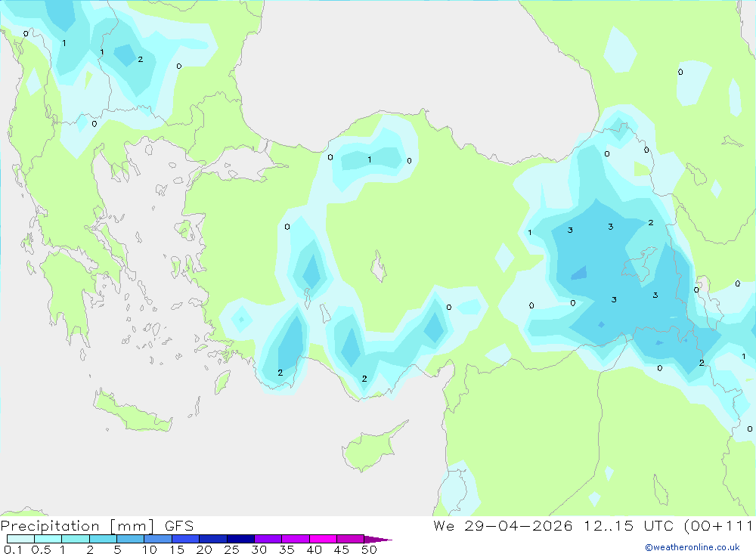Pick the 45–50 mm legend swatch
The image size is (756, 554).
(x=351, y=539)
